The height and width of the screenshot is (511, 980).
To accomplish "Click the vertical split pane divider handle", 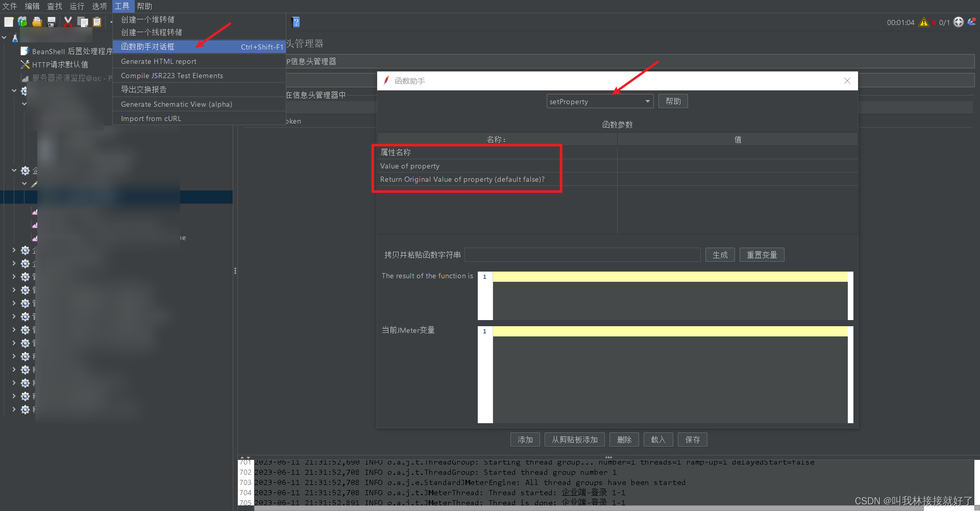I will coord(235,271).
